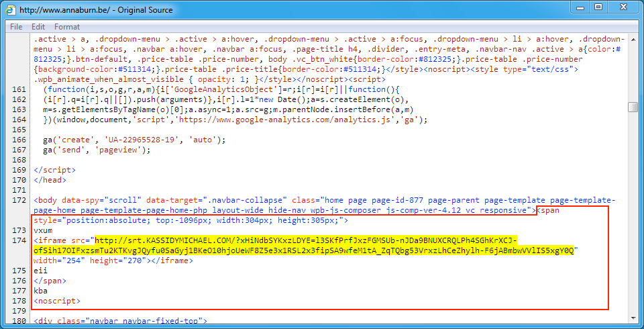Click the closing </span> tag on line 176
Image resolution: width=644 pixels, height=329 pixels.
(x=50, y=281)
